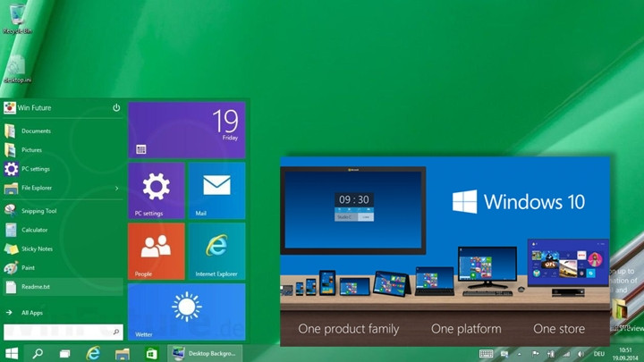Switch to Desktop Background taskbar window
This screenshot has height=362, width=644.
pos(205,353)
